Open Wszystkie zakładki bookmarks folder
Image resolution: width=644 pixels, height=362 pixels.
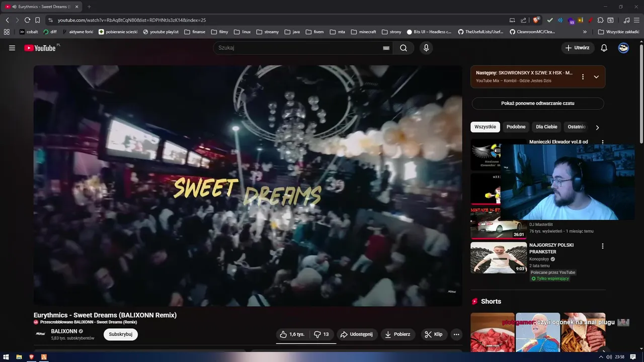click(619, 32)
